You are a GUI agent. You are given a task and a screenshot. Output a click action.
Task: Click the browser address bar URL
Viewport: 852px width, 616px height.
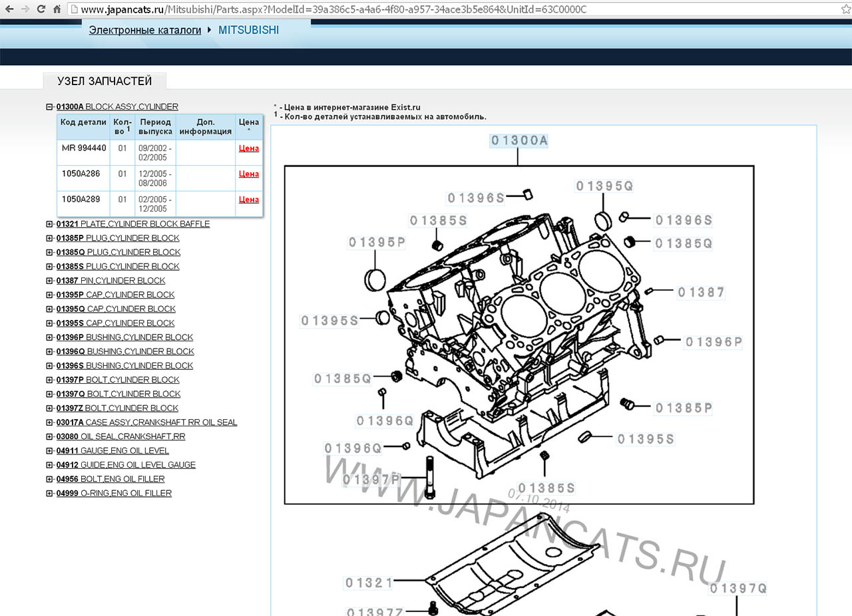(333, 10)
